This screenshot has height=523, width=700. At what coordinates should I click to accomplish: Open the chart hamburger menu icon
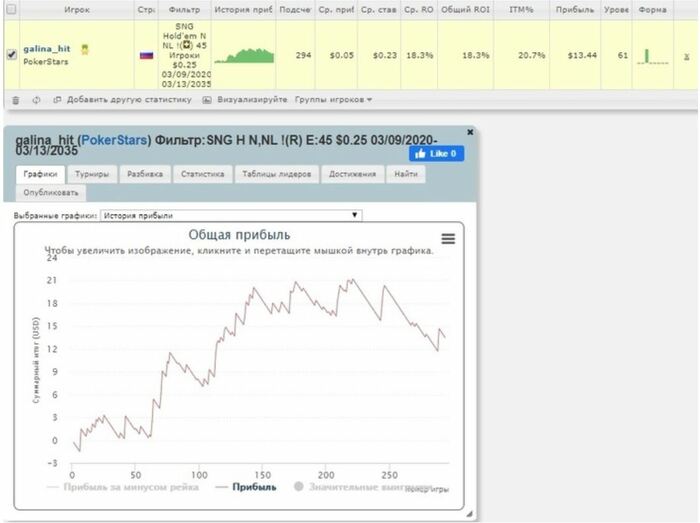click(x=448, y=239)
